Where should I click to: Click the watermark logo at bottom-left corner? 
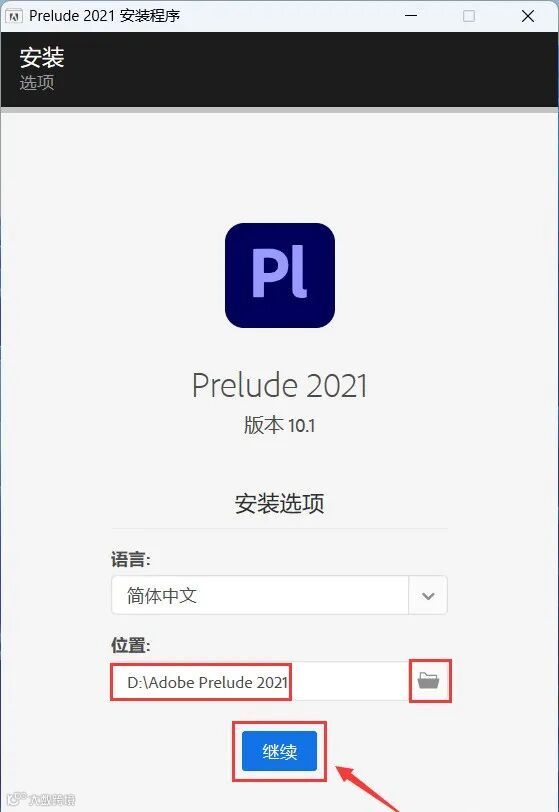point(41,799)
